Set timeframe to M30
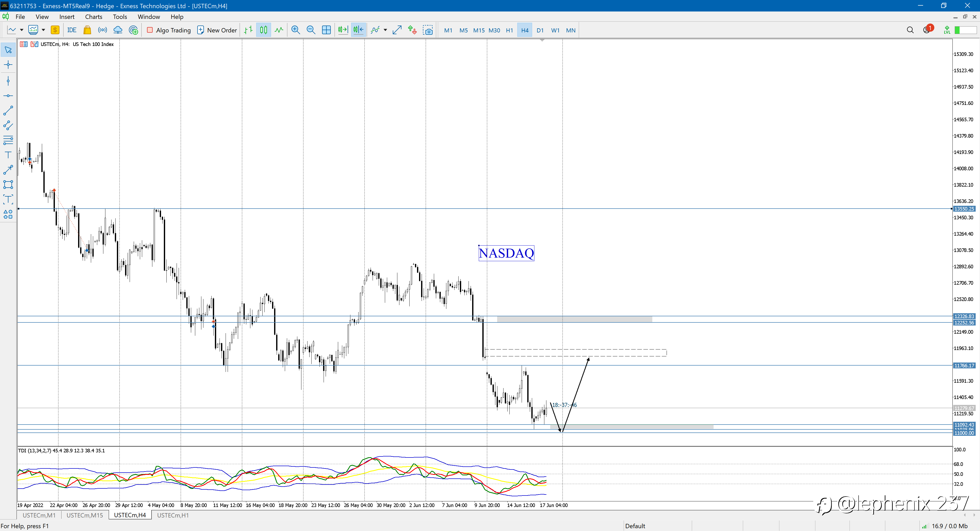The height and width of the screenshot is (531, 980). point(494,30)
